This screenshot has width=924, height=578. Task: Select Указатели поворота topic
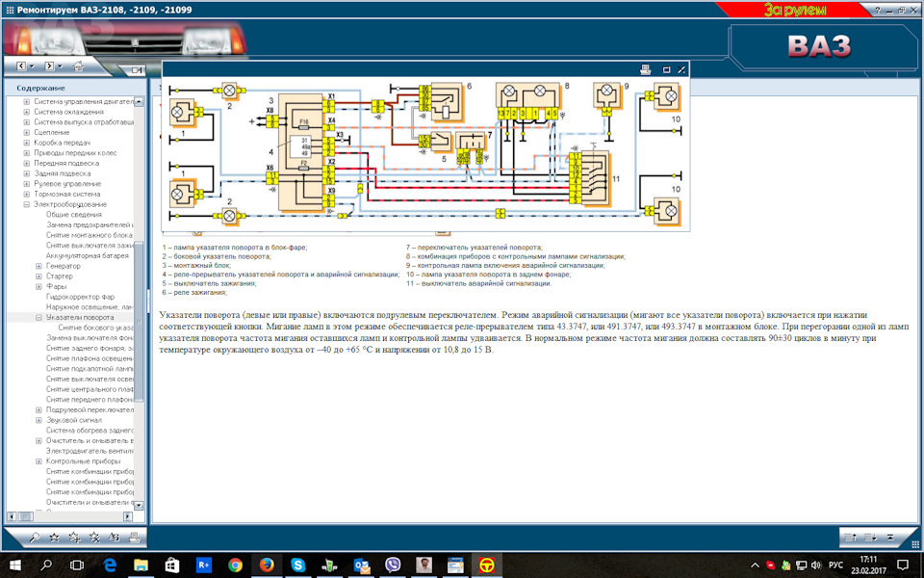(80, 317)
